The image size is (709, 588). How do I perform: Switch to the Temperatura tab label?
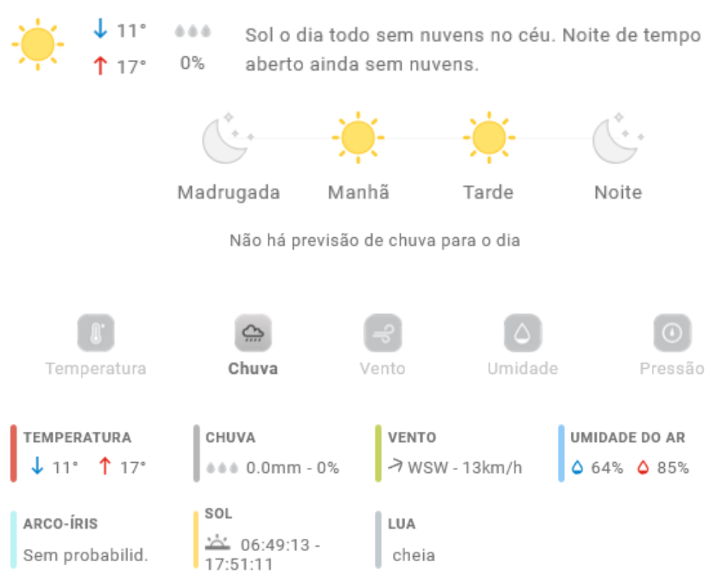(x=95, y=369)
